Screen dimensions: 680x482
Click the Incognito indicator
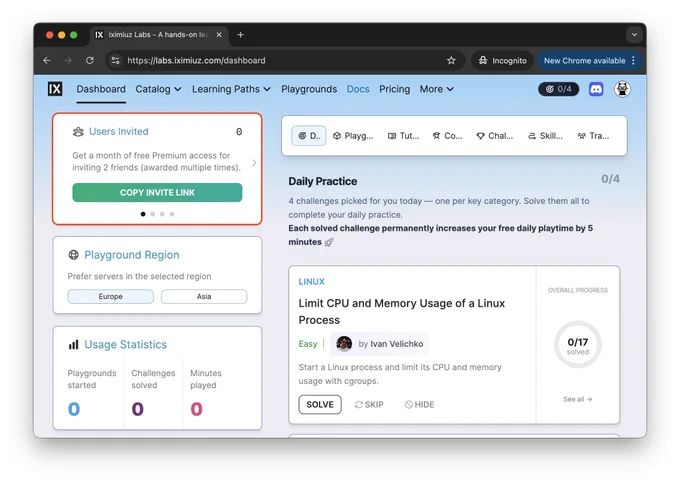[503, 60]
